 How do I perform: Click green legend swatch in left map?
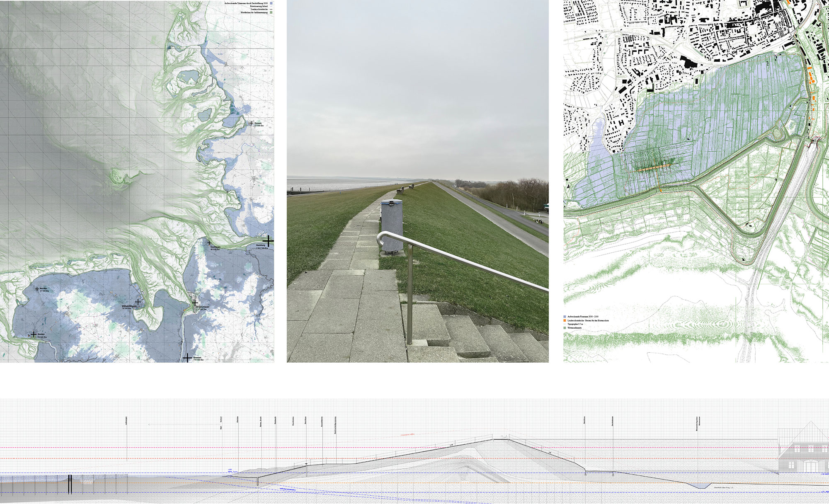click(x=271, y=13)
